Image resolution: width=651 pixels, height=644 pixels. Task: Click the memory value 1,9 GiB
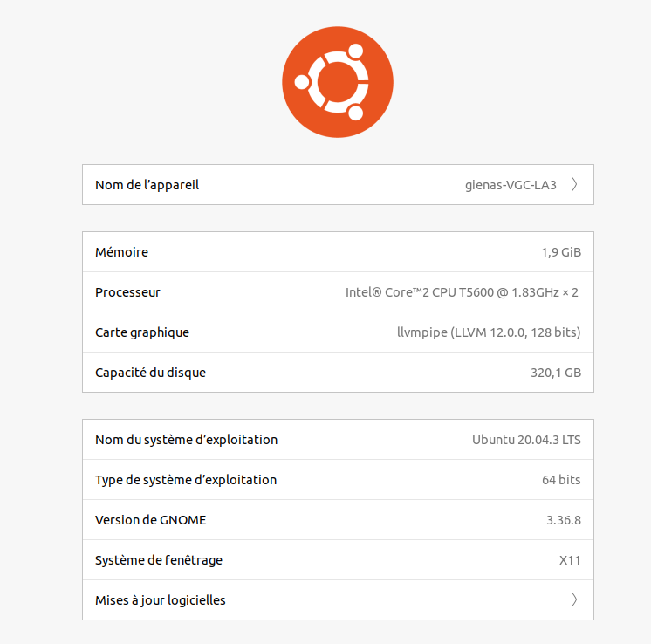pos(561,252)
